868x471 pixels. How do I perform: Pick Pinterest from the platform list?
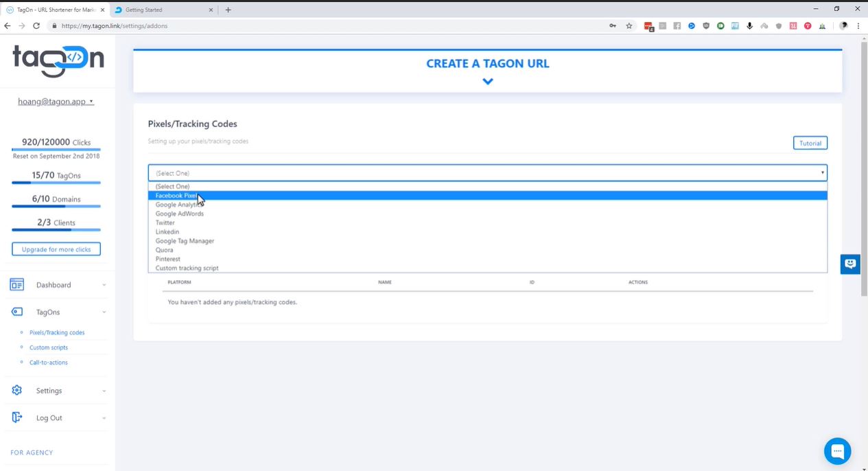pyautogui.click(x=488, y=259)
